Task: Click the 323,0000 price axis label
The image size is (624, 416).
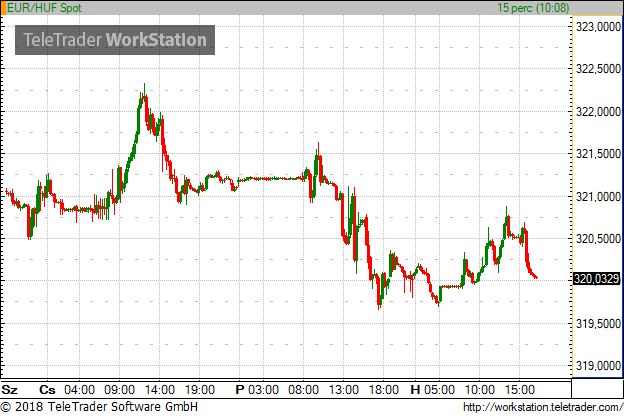Action: (x=598, y=27)
